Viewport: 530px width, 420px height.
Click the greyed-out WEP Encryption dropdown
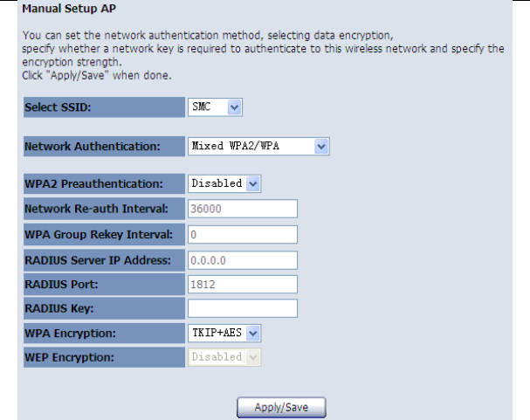point(225,357)
